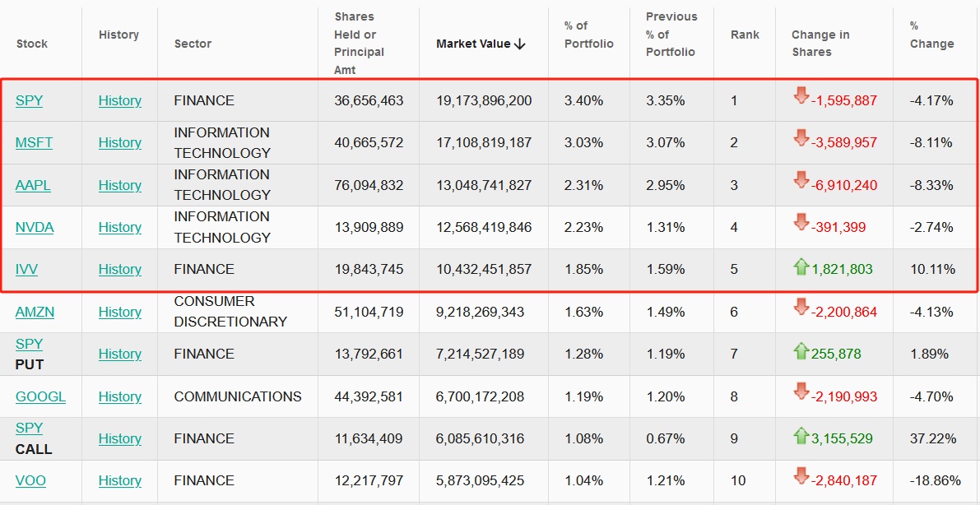Sort by Market Value column header

pos(473,44)
